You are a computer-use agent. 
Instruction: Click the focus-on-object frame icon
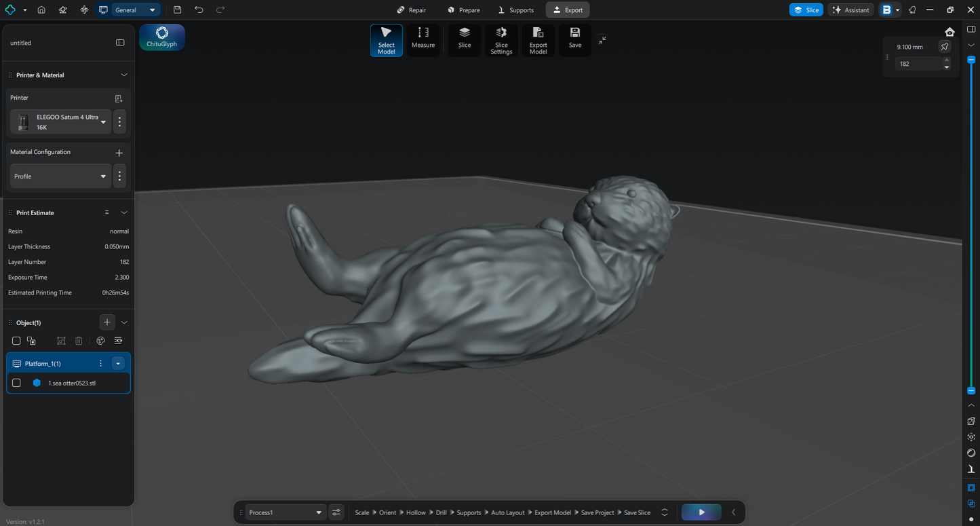coord(61,341)
